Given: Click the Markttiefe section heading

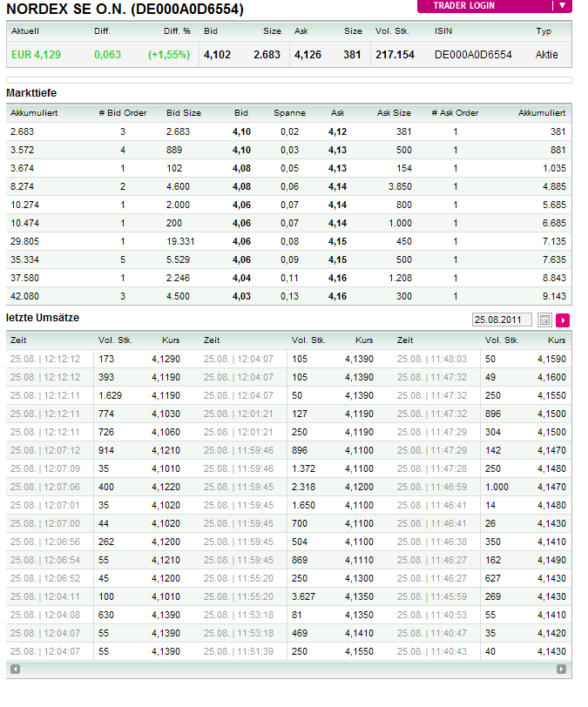Looking at the screenshot, I should pos(31,92).
